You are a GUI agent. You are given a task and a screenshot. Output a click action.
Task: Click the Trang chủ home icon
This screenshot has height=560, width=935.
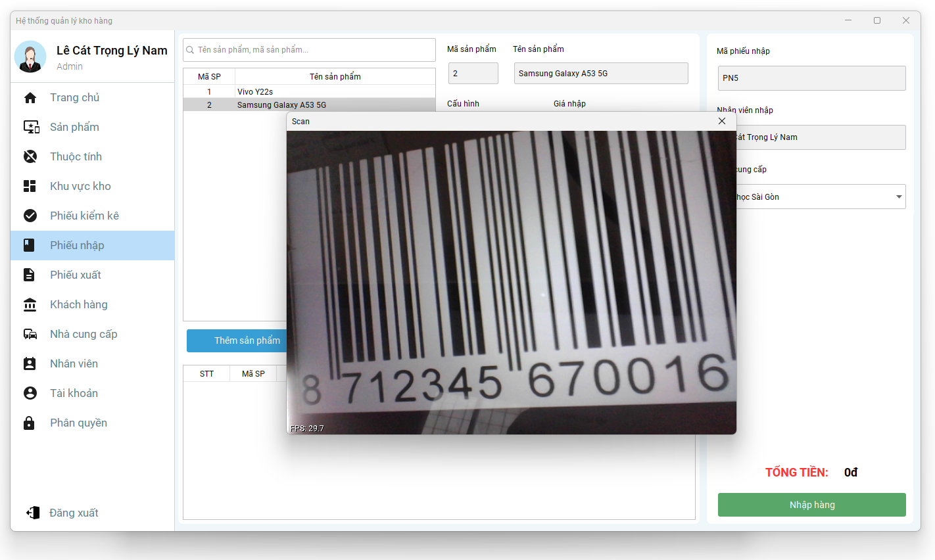[x=30, y=98]
